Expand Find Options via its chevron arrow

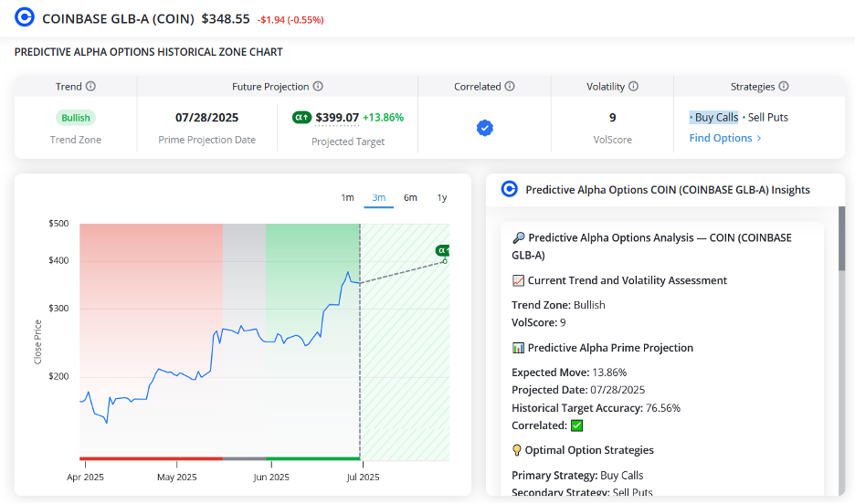759,139
